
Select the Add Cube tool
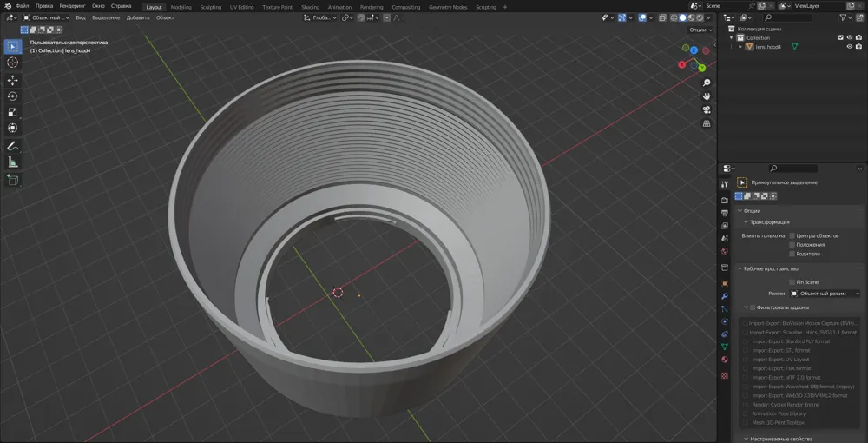(13, 180)
